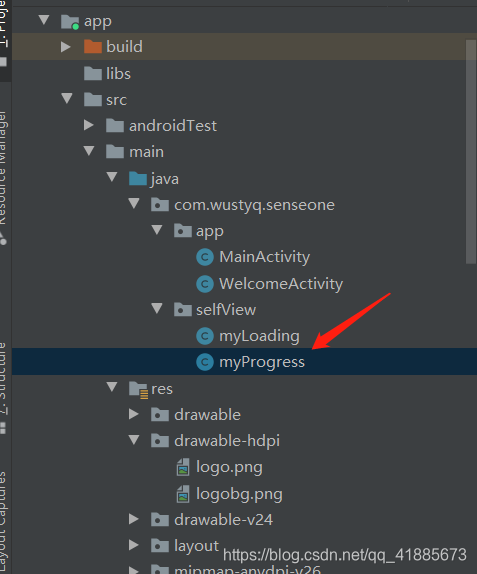477x574 pixels.
Task: Click the logo.png image file icon
Action: [x=183, y=467]
